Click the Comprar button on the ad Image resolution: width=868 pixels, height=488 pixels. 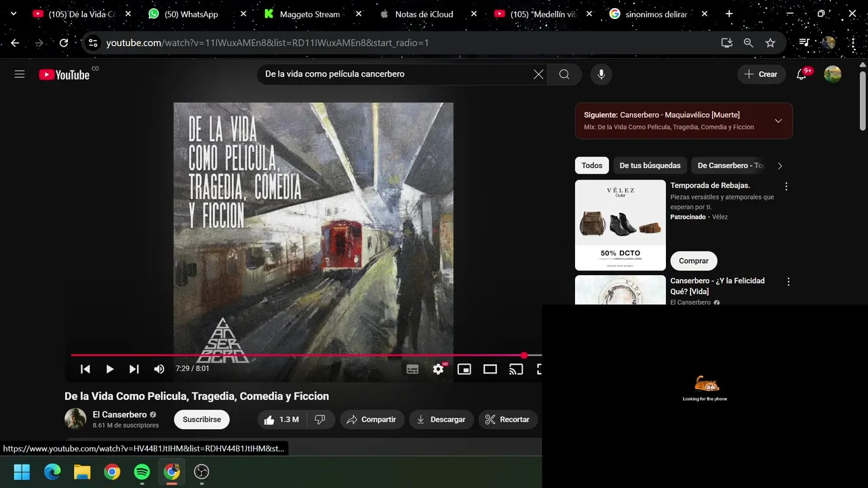pyautogui.click(x=694, y=261)
